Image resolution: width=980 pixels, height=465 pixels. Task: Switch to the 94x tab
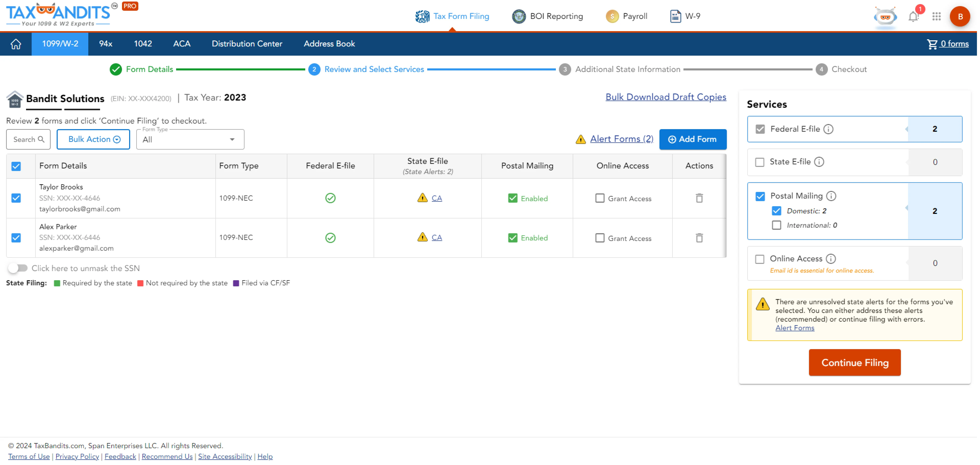[x=106, y=44]
